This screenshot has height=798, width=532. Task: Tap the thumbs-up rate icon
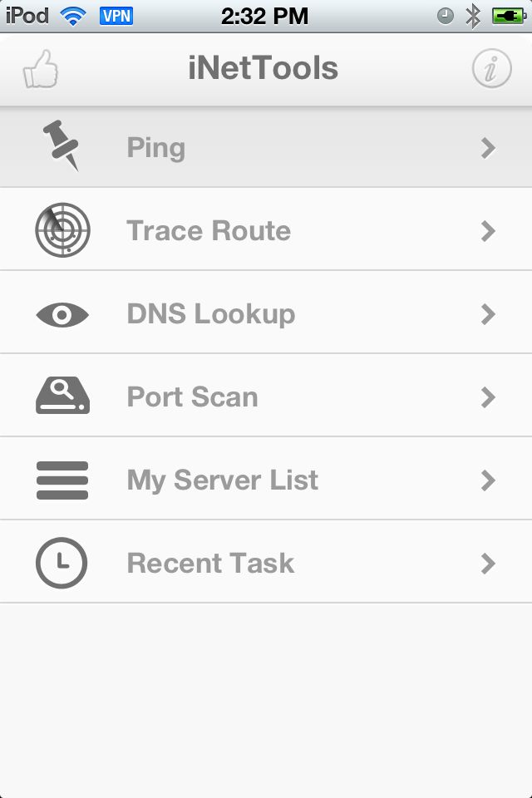40,69
